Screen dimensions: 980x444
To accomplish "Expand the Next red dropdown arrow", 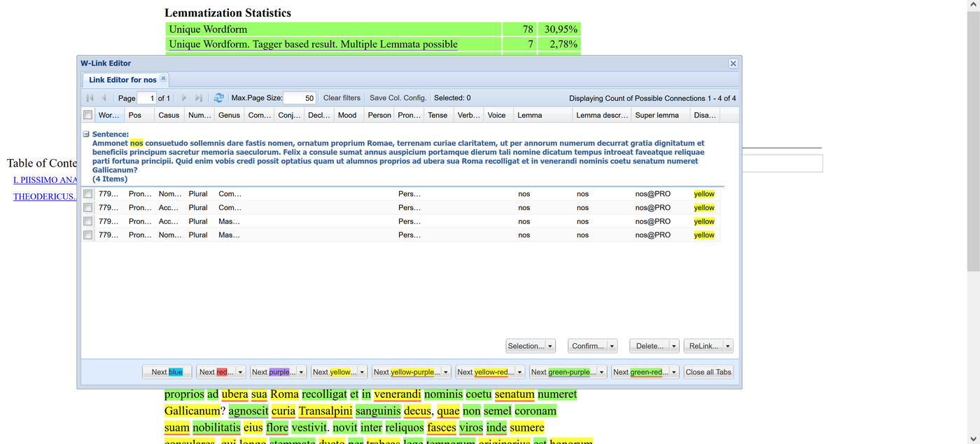I will tap(241, 373).
